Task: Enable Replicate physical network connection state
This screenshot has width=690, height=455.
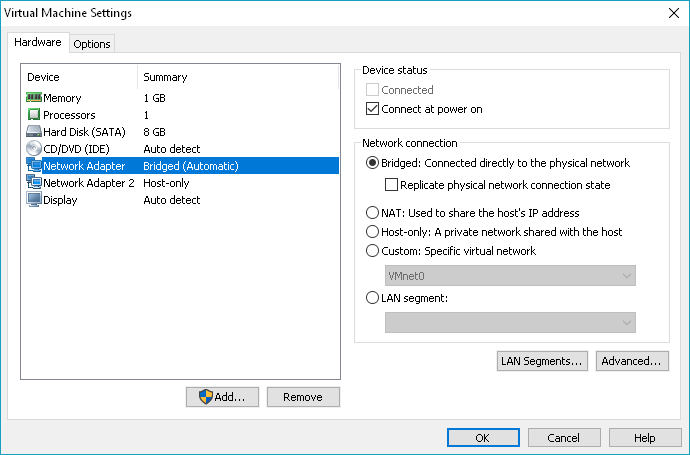Action: pyautogui.click(x=392, y=185)
